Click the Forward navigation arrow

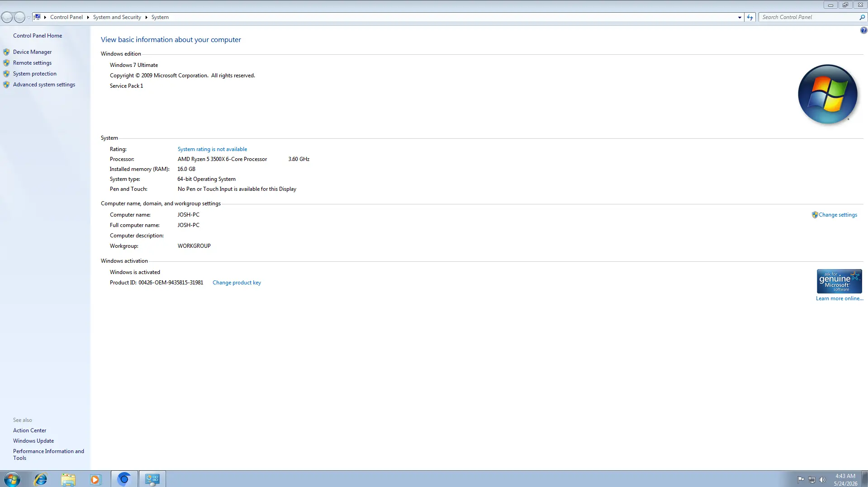tap(19, 17)
